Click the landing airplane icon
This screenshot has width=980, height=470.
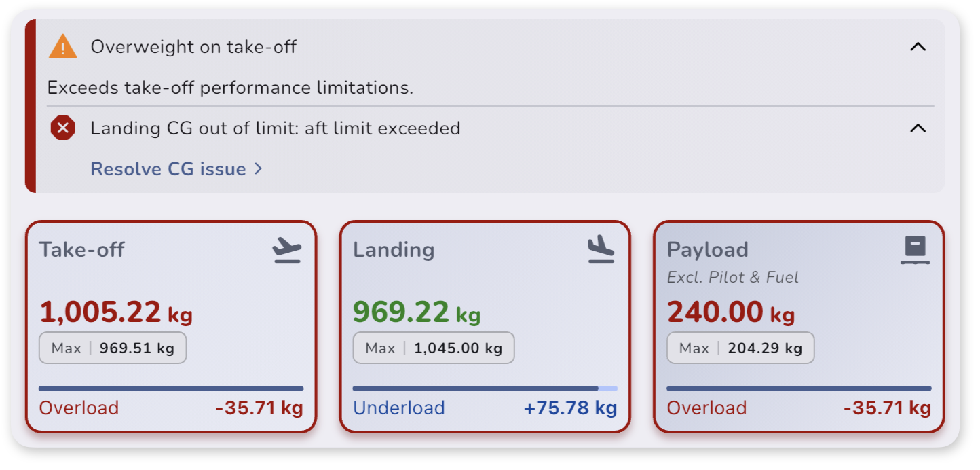coord(601,249)
